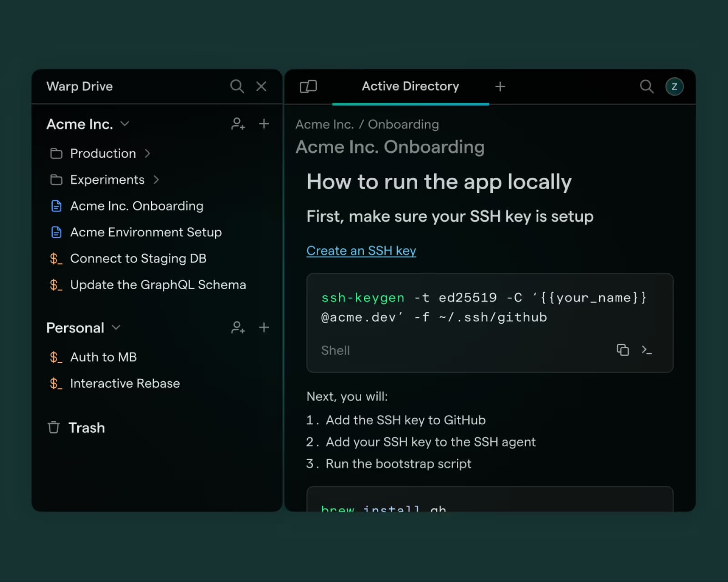Open the Connect to Staging DB workflow
The height and width of the screenshot is (582, 728).
click(x=138, y=258)
